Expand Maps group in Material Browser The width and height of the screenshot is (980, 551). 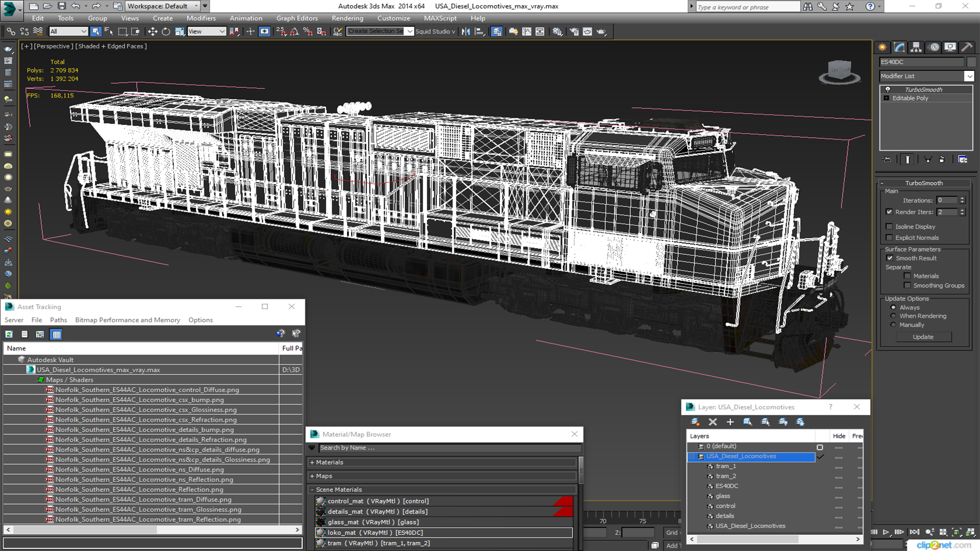coord(312,476)
